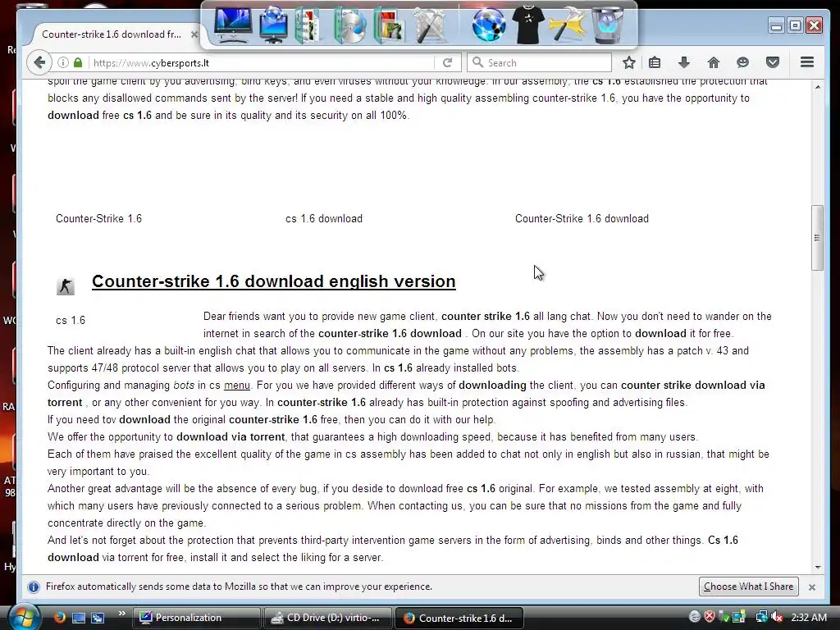The width and height of the screenshot is (840, 630).
Task: View the green padlock security info
Action: click(78, 62)
